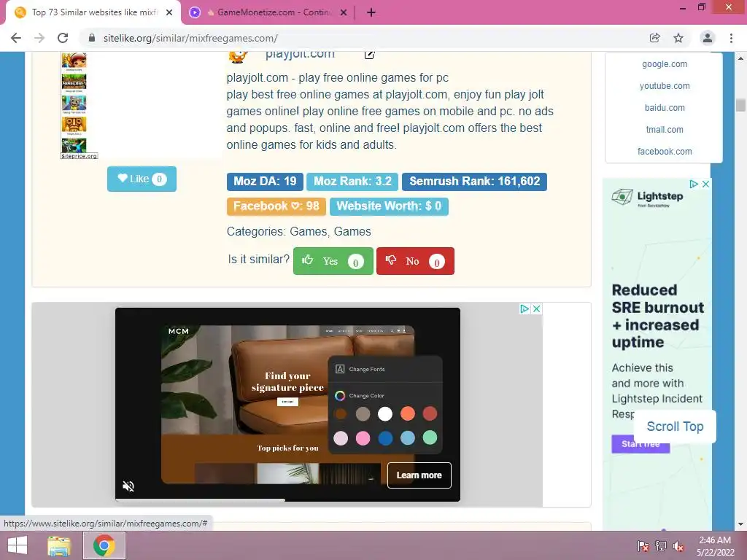Bookmark this page with the star icon

click(678, 38)
